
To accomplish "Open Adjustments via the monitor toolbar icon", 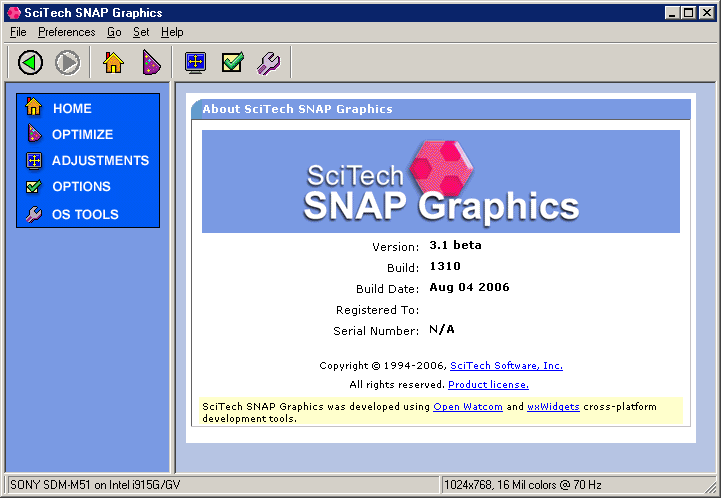I will 195,62.
